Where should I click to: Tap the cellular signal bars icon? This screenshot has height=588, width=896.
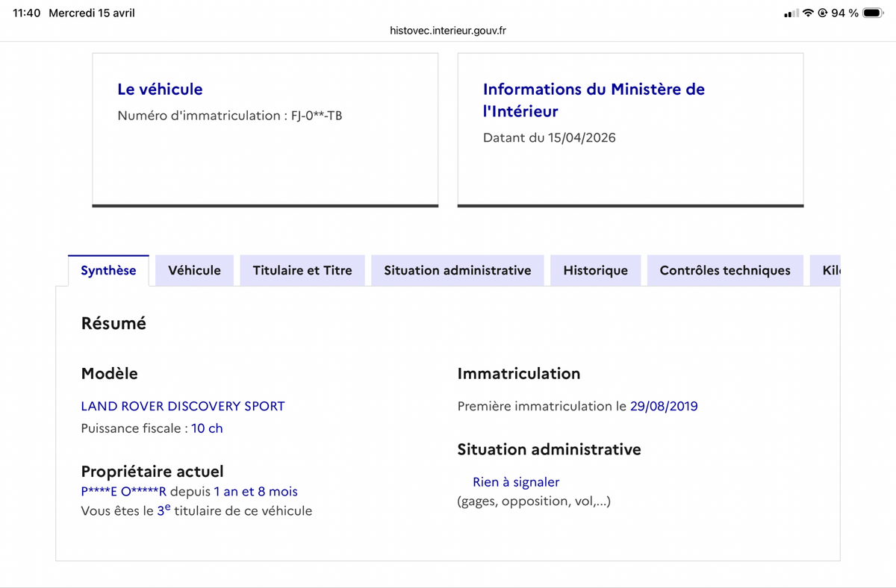[791, 13]
